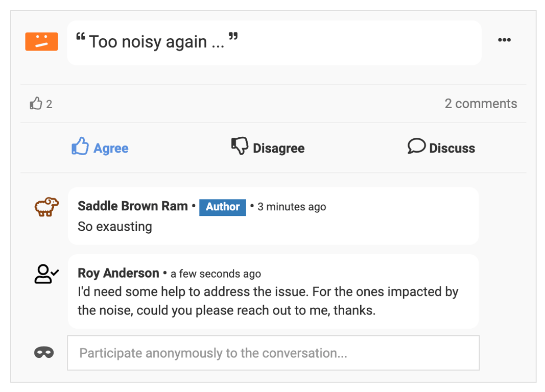Image resolution: width=545 pixels, height=392 pixels.
Task: Click the Disagree button
Action: click(x=268, y=147)
